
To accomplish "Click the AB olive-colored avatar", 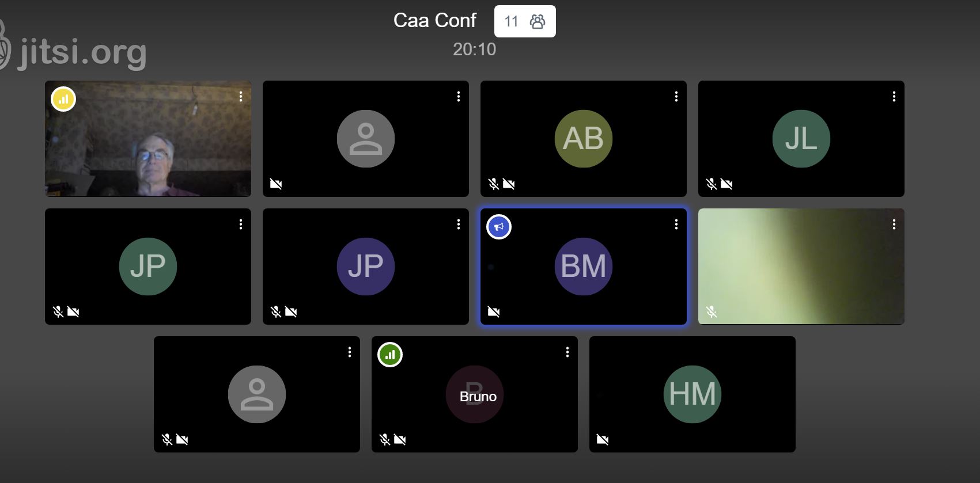I will [584, 139].
